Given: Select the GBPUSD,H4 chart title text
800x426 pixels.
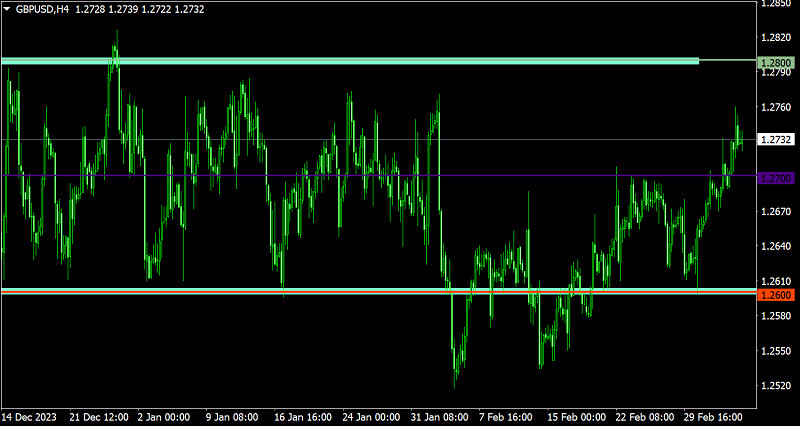Looking at the screenshot, I should click(x=42, y=9).
